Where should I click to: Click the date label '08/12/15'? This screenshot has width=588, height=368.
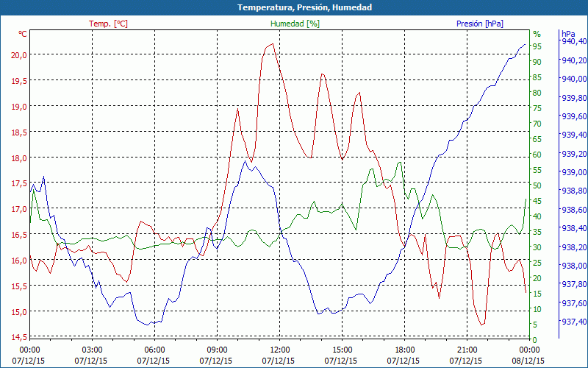click(528, 361)
